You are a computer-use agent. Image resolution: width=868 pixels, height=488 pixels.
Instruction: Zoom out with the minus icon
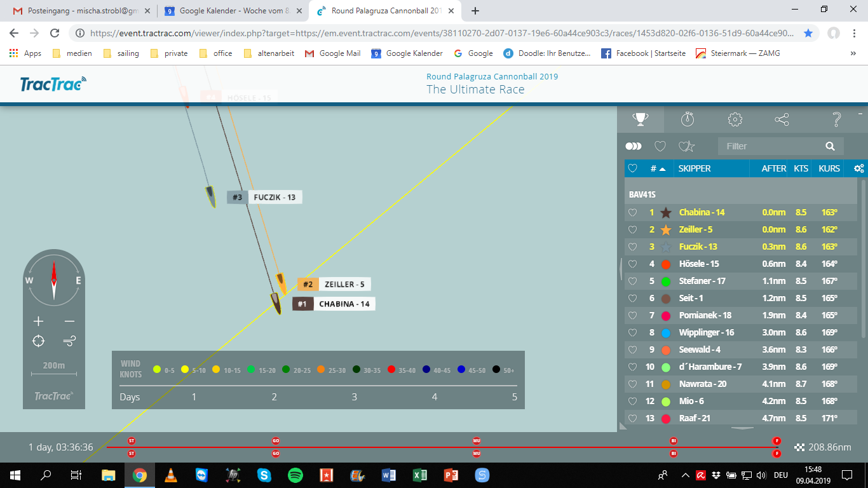coord(70,322)
